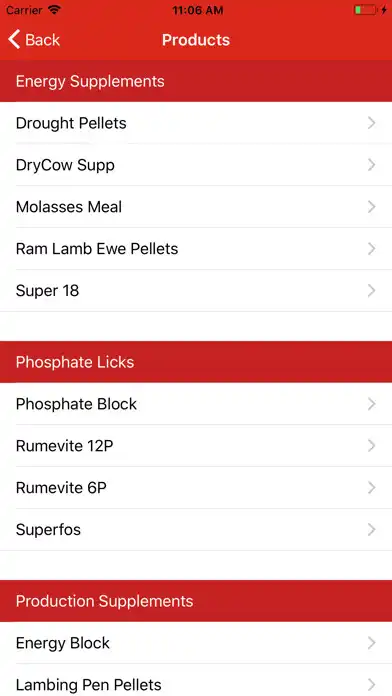This screenshot has height=696, width=392.
Task: Tap the Back button label
Action: [43, 40]
